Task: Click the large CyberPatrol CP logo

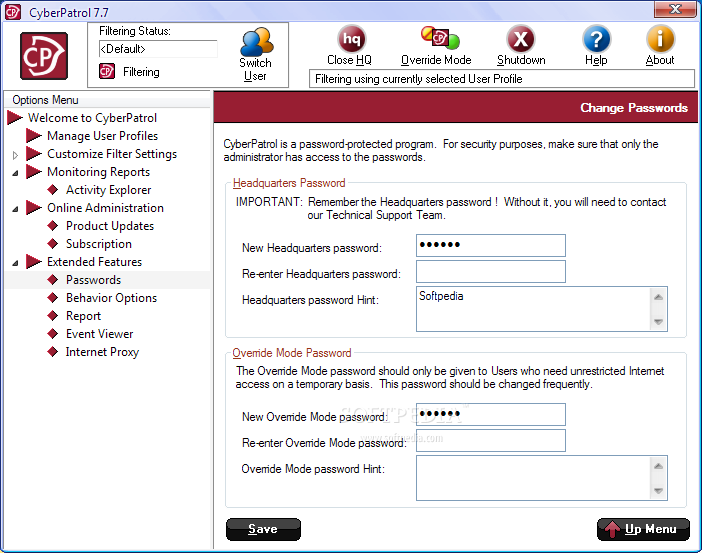Action: (44, 56)
